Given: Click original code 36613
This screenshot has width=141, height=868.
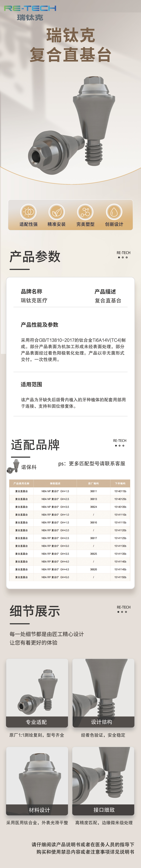Looking at the screenshot, I should pos(94,499).
